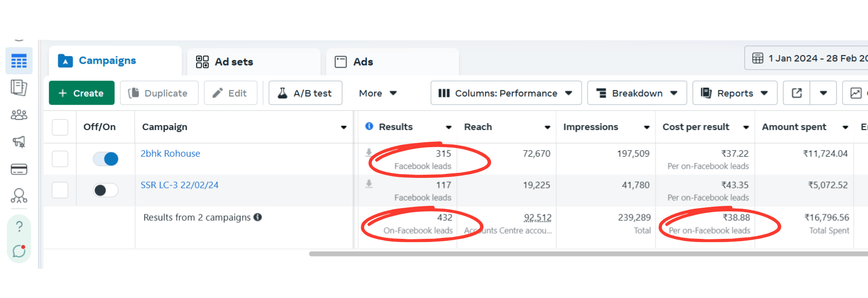The height and width of the screenshot is (298, 868).
Task: Open the Campaigns table view sidebar icon
Action: [x=19, y=61]
